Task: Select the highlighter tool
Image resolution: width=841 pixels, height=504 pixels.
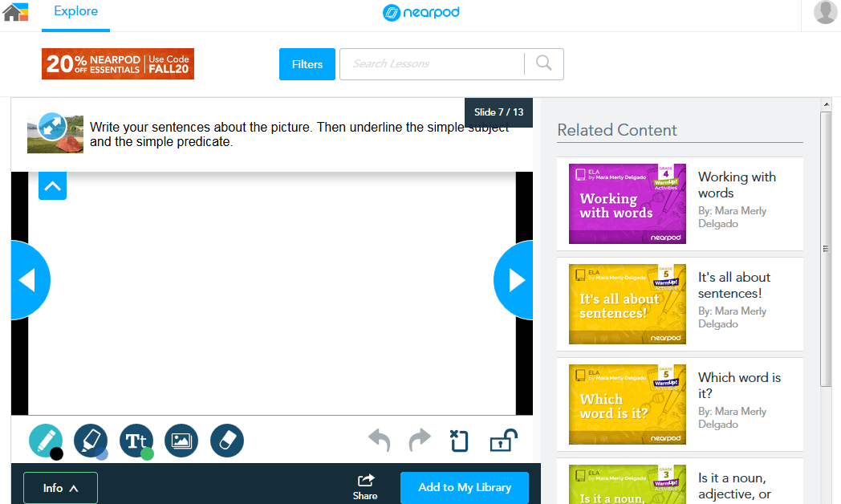Action: (x=90, y=440)
